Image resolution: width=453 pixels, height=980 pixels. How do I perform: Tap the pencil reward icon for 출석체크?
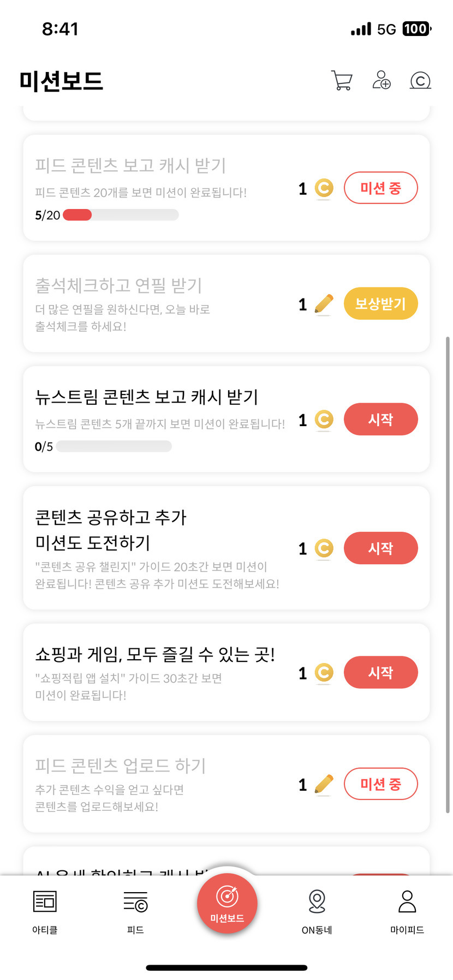324,304
